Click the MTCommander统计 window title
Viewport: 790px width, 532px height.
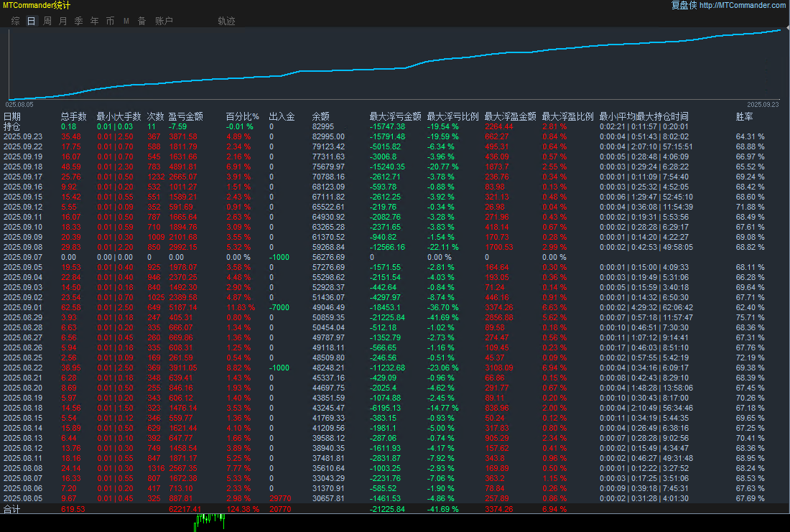point(37,5)
